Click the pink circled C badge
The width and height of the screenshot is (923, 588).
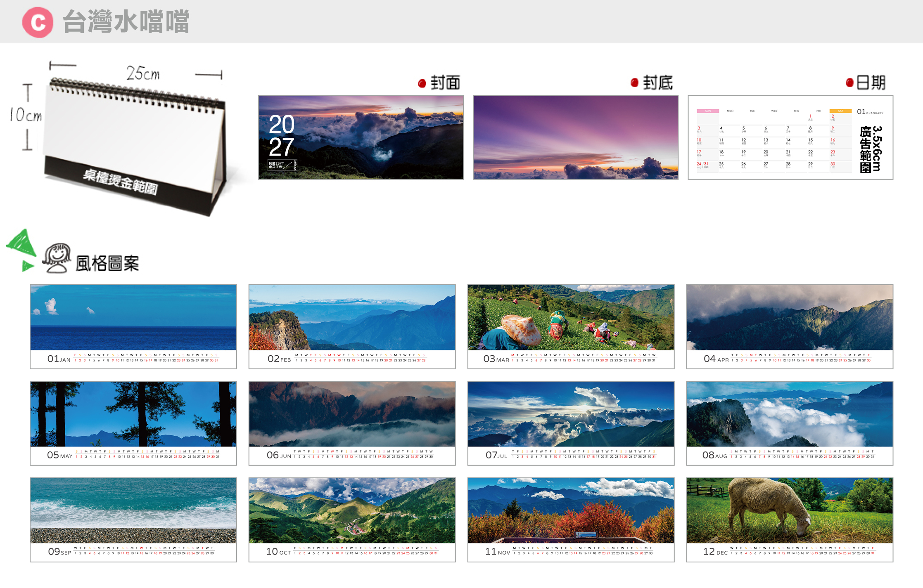38,22
